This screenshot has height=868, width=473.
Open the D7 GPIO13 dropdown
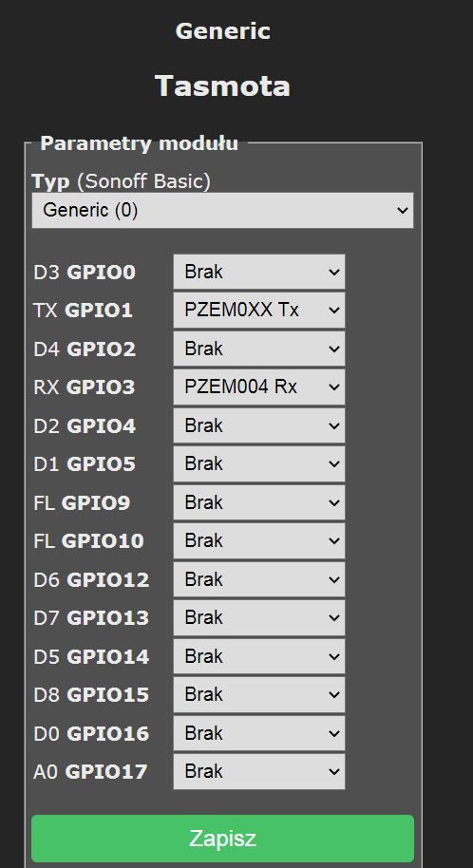click(259, 618)
